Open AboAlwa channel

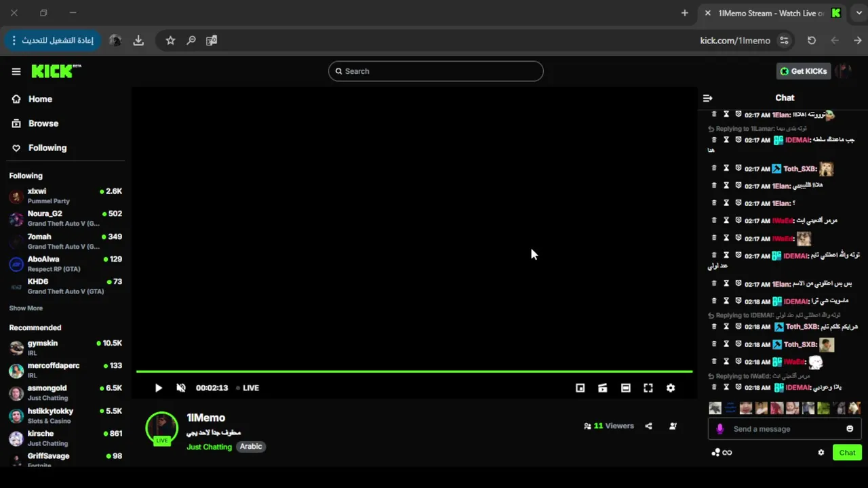[65, 264]
